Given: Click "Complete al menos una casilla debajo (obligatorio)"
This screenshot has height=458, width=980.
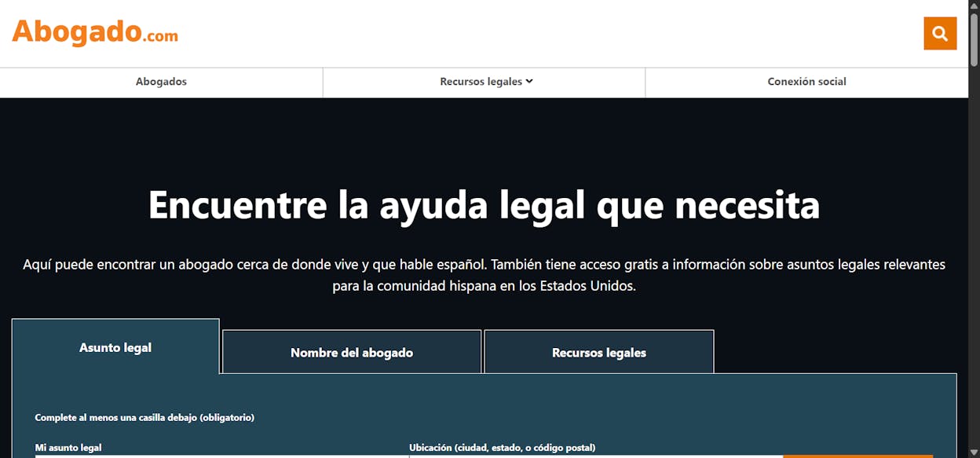Looking at the screenshot, I should click(x=144, y=418).
